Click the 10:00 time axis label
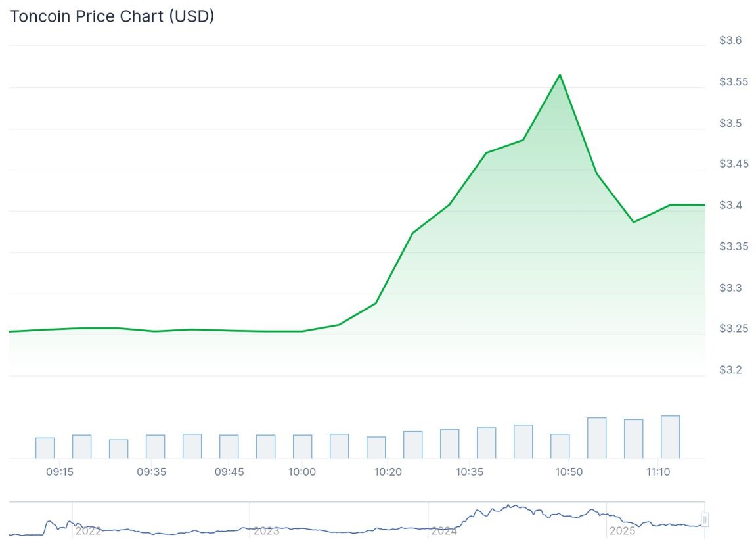The height and width of the screenshot is (552, 756). click(x=302, y=472)
